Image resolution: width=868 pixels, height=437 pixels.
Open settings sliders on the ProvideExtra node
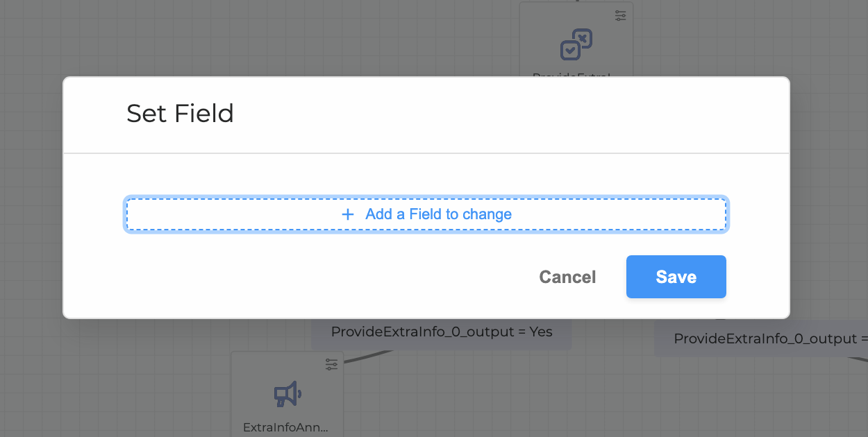pyautogui.click(x=621, y=15)
